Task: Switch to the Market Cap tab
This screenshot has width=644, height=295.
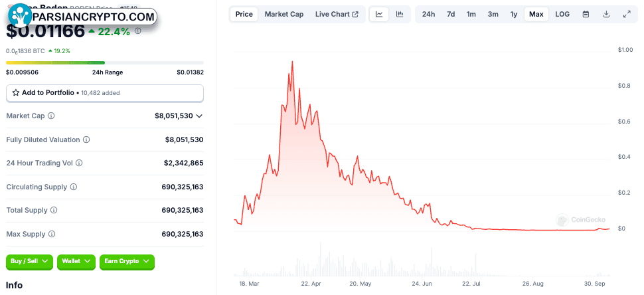Action: [284, 15]
